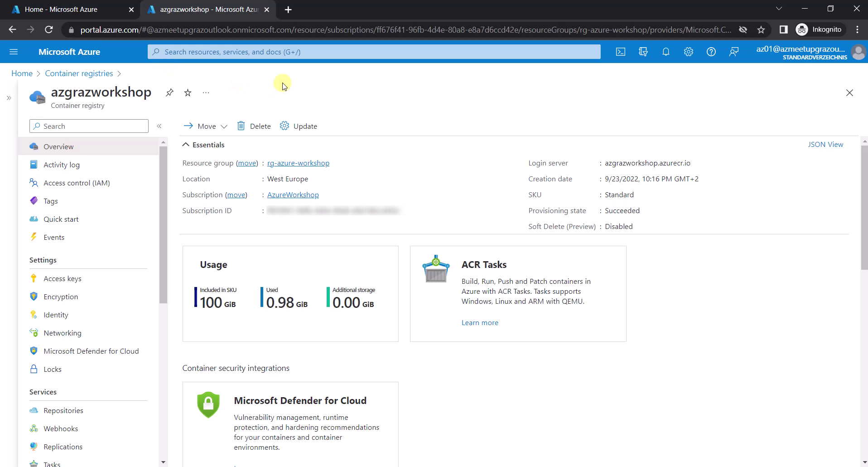Open the account profile avatar

(x=858, y=52)
